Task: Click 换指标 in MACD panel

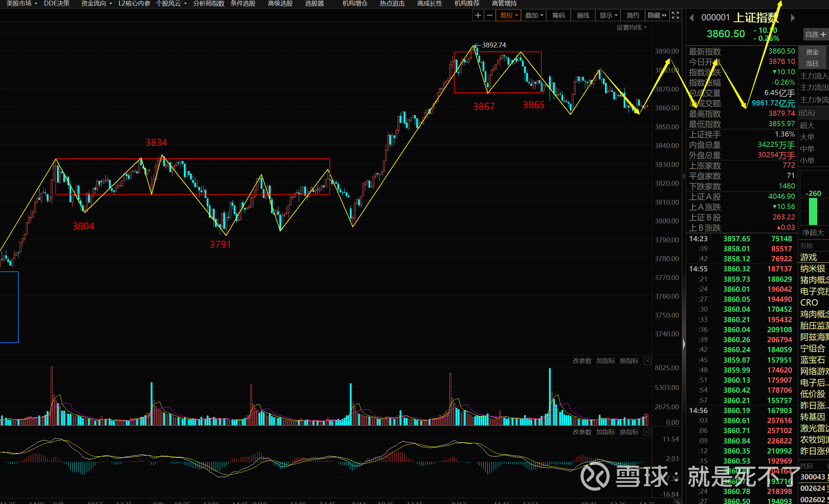Action: point(629,432)
